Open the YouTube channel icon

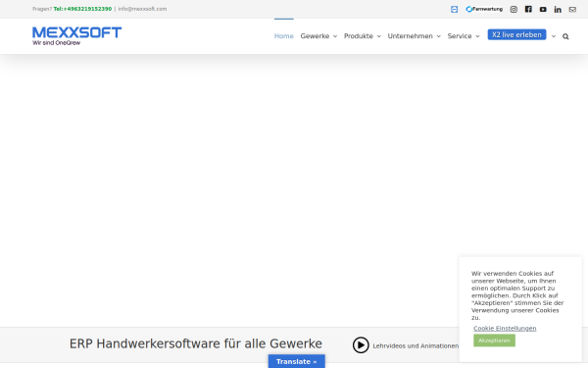tap(543, 10)
